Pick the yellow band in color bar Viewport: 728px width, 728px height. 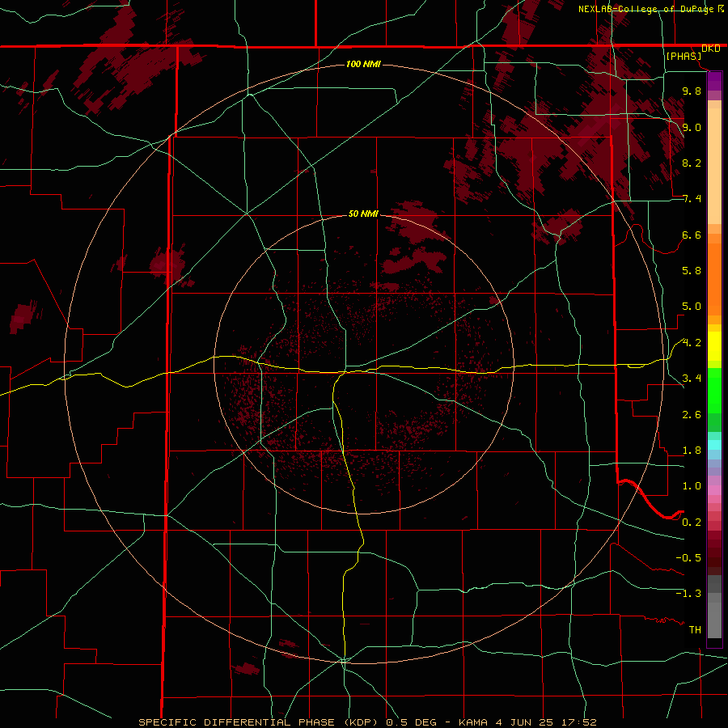(x=714, y=346)
